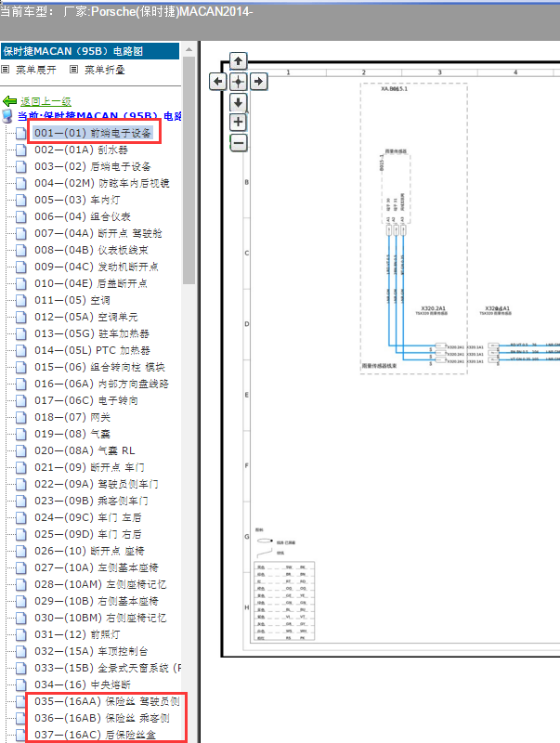Open 010—(04E) 后盖断开点 diagram
The width and height of the screenshot is (560, 743).
pyautogui.click(x=91, y=283)
